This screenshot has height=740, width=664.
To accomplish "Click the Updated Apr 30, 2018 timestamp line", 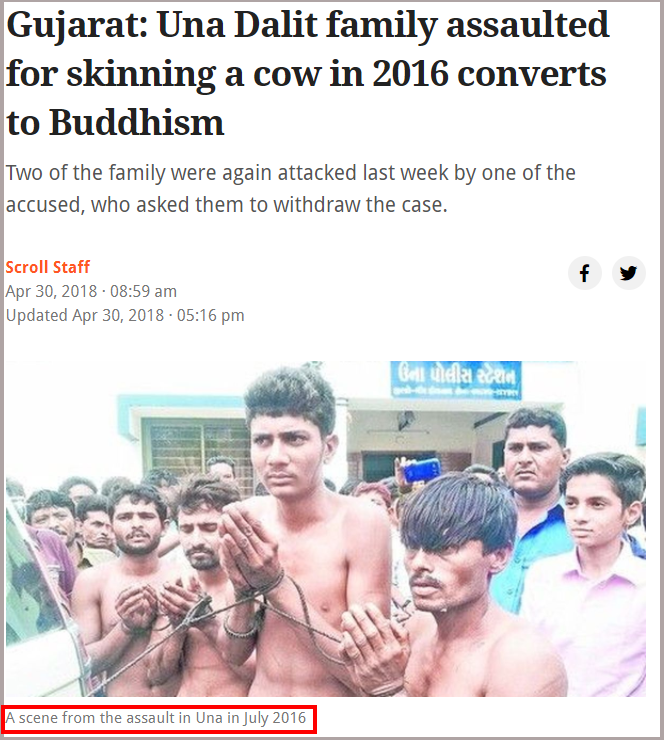I will click(x=125, y=315).
